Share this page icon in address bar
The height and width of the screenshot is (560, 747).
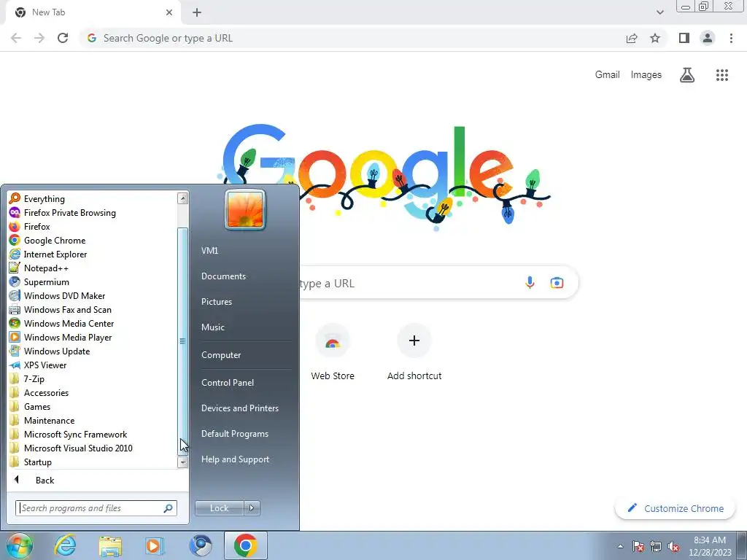[632, 38]
